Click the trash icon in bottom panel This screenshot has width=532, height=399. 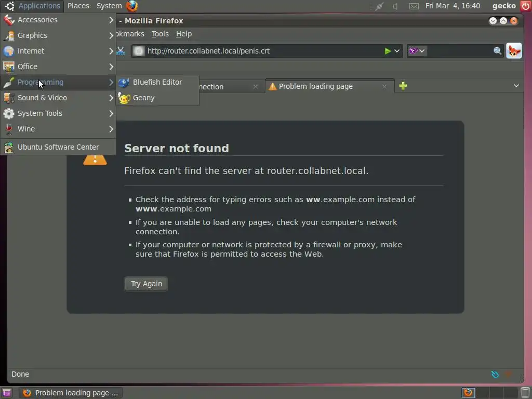pyautogui.click(x=525, y=393)
